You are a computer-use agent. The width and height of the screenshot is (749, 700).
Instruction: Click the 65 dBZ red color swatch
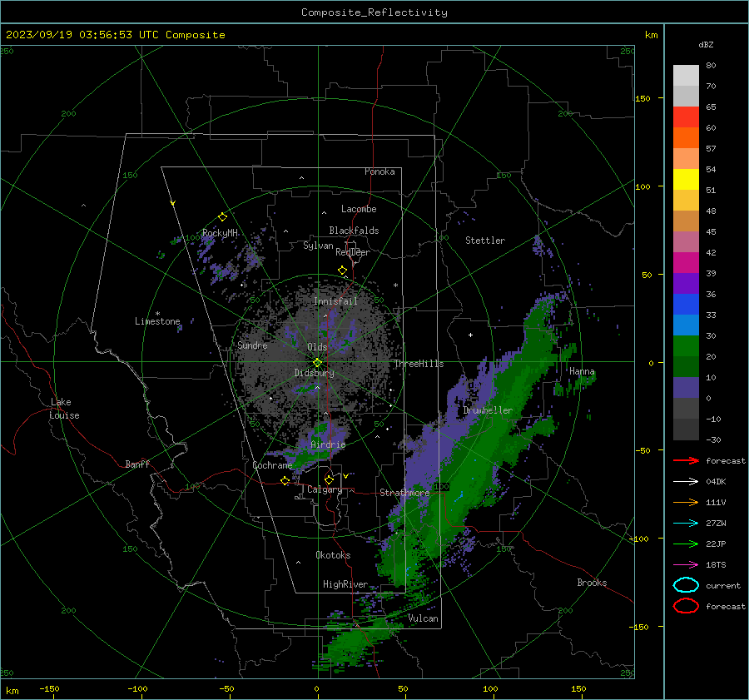point(686,117)
